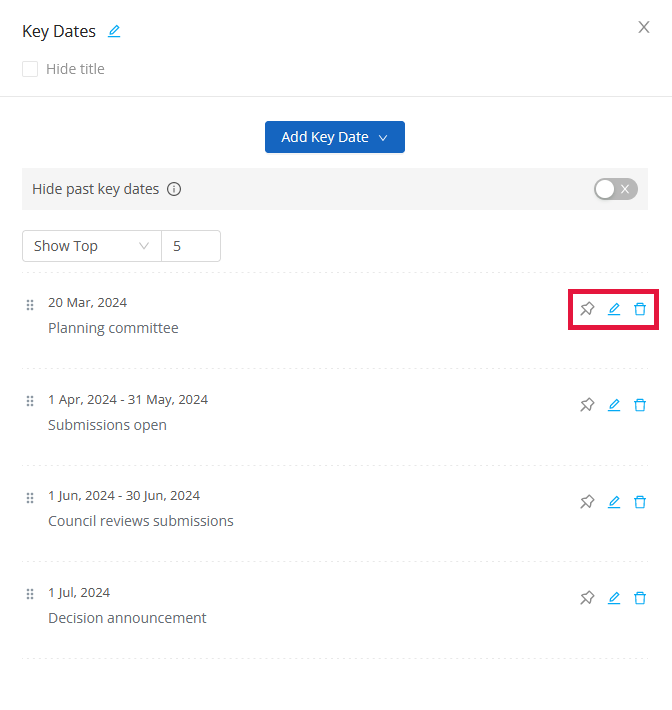Screen dimensions: 672x710
Task: Click the Decision announcement drag handle
Action: pos(30,594)
